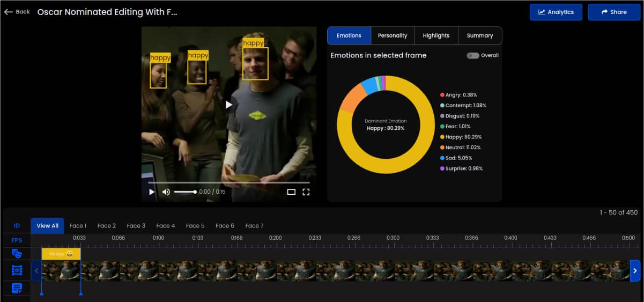Click the film frame row icon
644x302 pixels.
coord(17,270)
